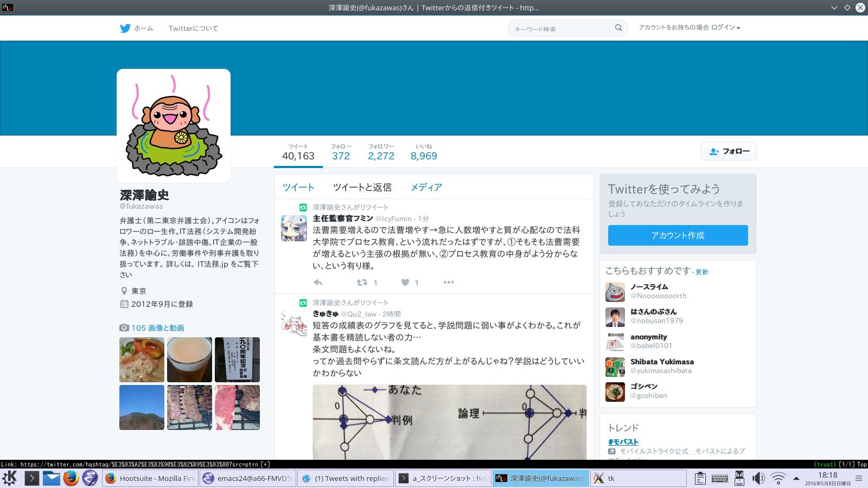Open the 周年記念 sign media thumbnail

(x=237, y=359)
